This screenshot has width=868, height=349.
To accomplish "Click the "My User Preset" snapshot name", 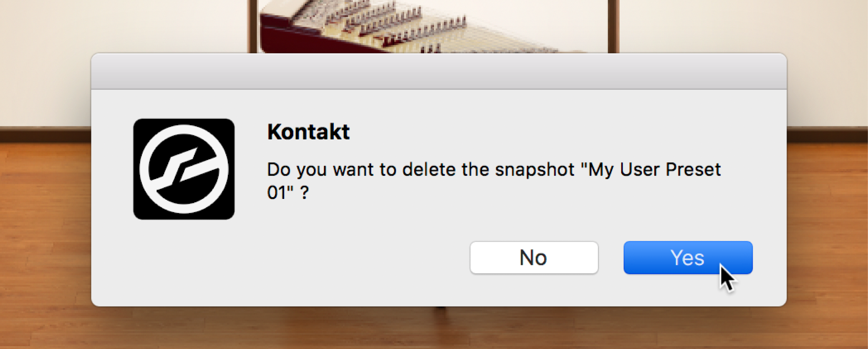I will [x=654, y=170].
